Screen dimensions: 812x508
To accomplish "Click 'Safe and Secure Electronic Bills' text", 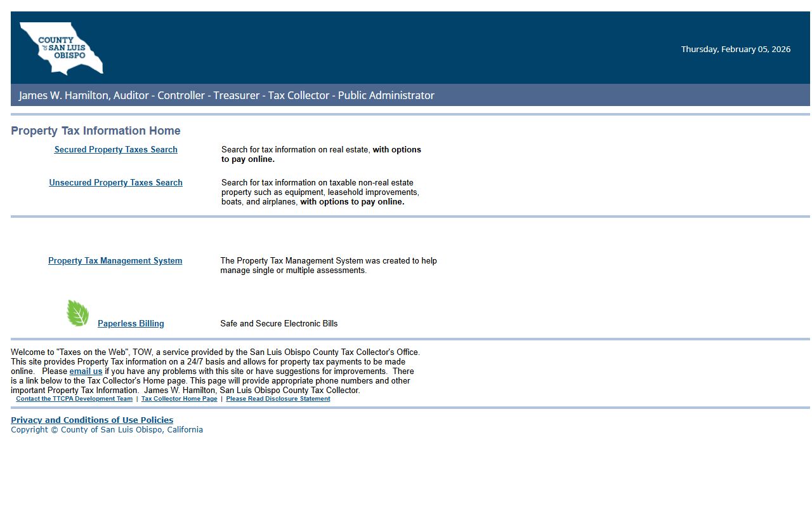I will coord(279,324).
